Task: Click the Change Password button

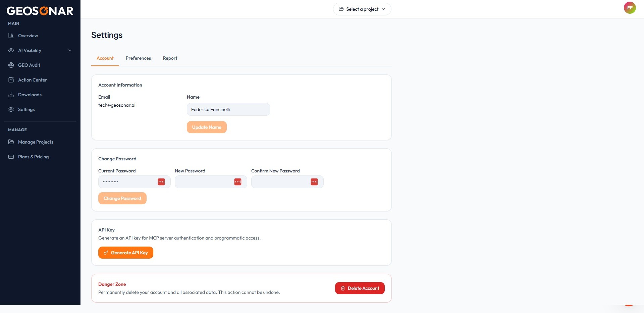Action: tap(122, 198)
